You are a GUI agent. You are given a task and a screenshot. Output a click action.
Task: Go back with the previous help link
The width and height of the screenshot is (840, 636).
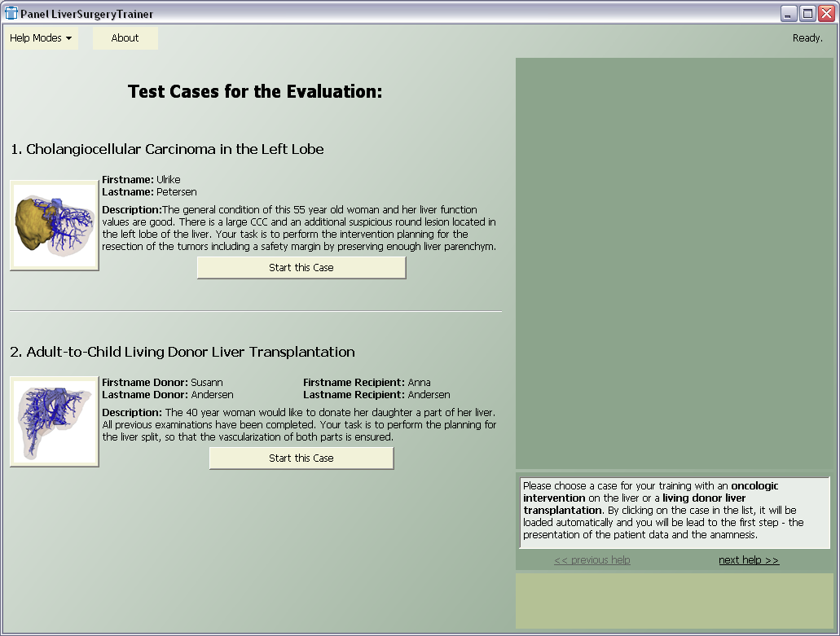point(592,560)
